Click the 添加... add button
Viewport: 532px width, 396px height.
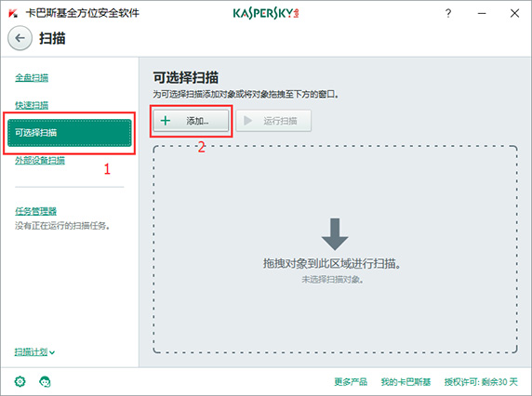click(191, 121)
